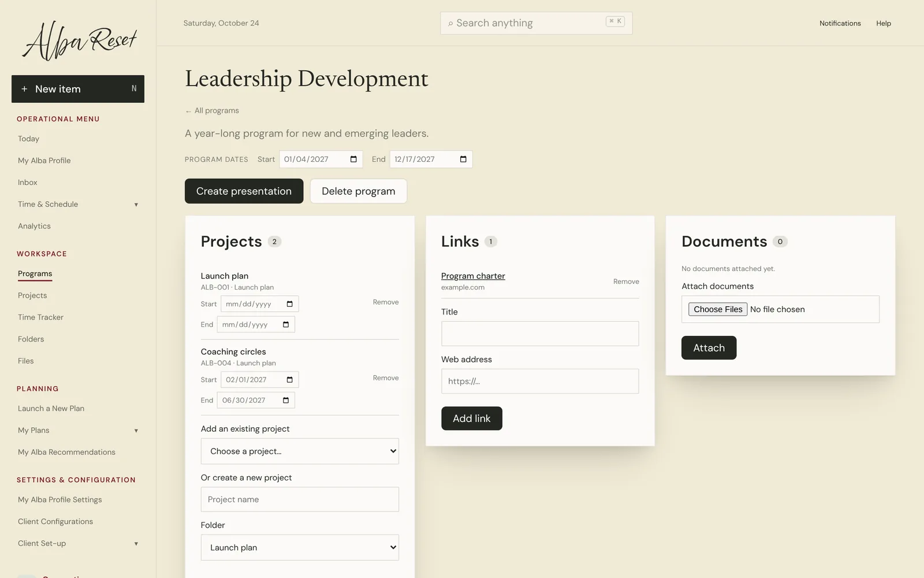Open the Choose a project dropdown
Screen dimensions: 924x578
(x=300, y=451)
